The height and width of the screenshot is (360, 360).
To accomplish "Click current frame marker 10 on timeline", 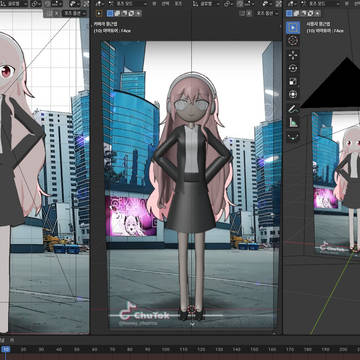I will click(x=5, y=349).
